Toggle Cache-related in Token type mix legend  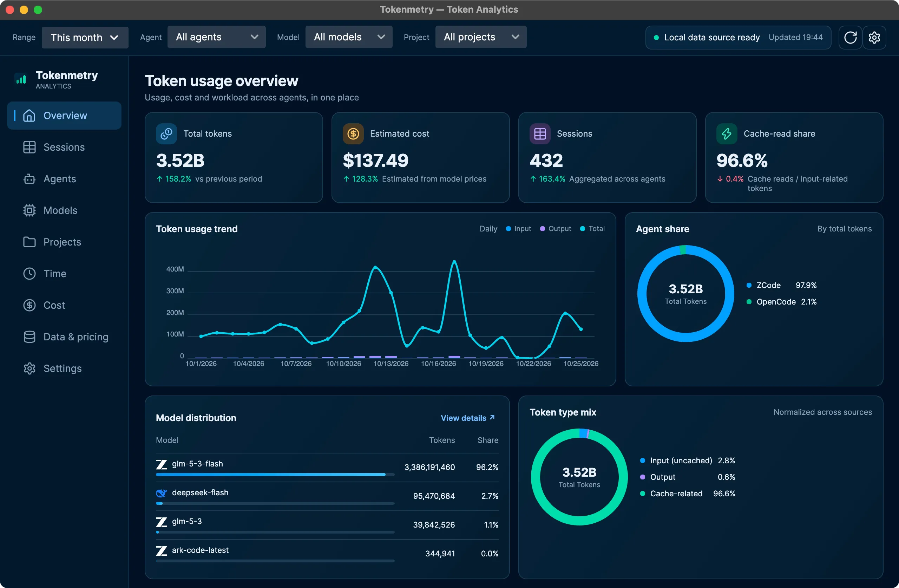pyautogui.click(x=688, y=494)
